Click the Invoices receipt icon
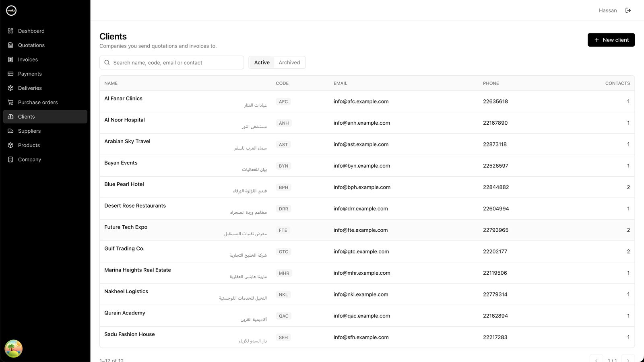 pyautogui.click(x=10, y=60)
